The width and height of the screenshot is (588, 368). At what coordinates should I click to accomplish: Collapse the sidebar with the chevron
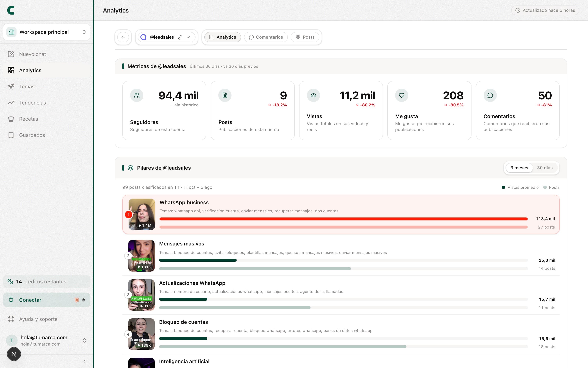click(85, 361)
